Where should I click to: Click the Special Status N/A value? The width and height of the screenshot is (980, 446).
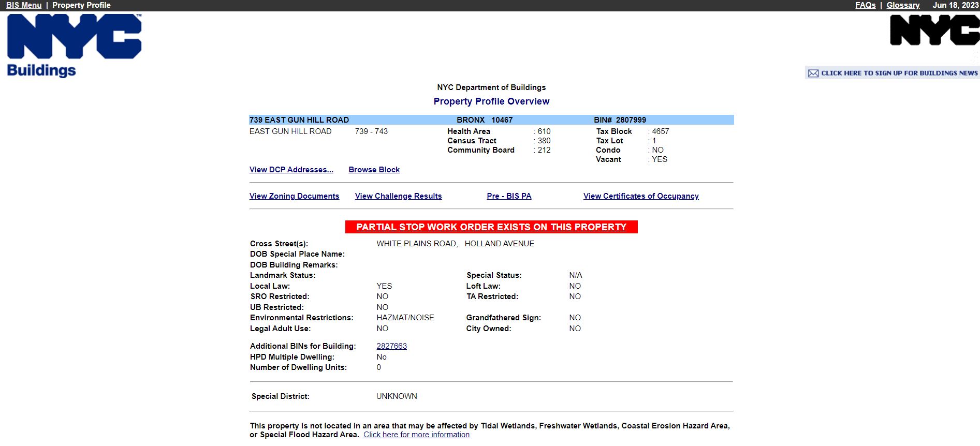coord(575,275)
